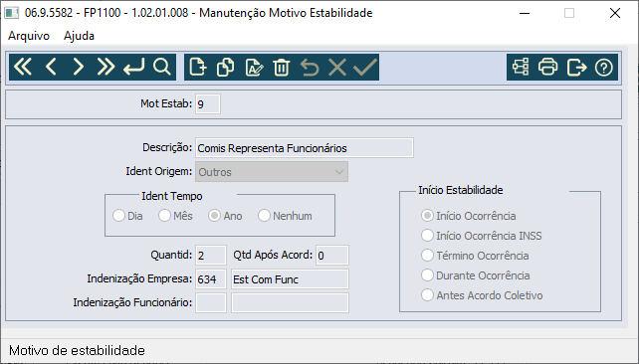
Task: Open help question mark icon
Action: pyautogui.click(x=603, y=68)
